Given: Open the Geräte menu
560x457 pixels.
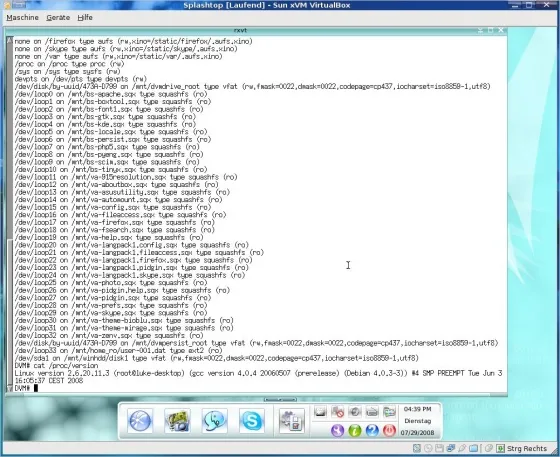Looking at the screenshot, I should (x=58, y=17).
